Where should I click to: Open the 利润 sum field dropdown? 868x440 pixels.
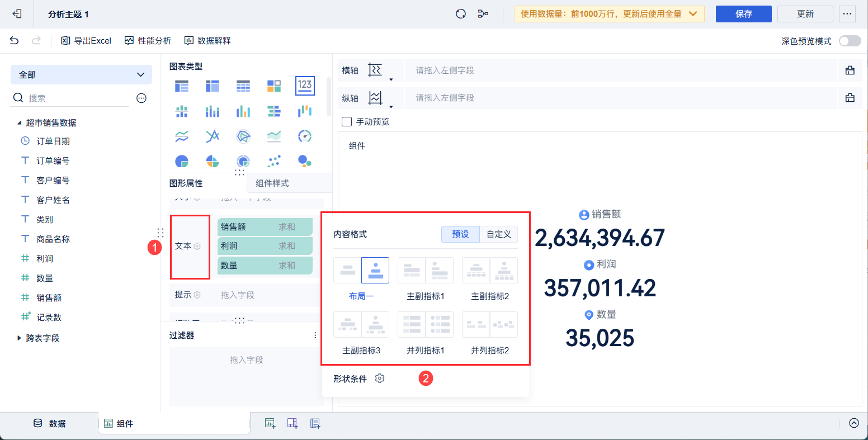tap(265, 246)
